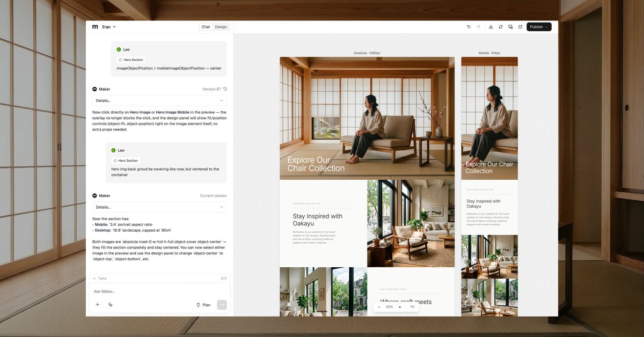
Task: Click Hero Section tag in second Leo message
Action: [x=126, y=160]
